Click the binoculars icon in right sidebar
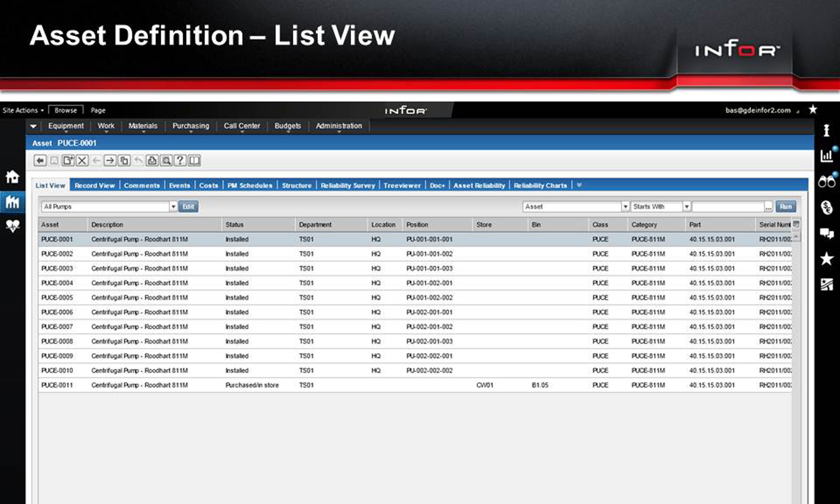The image size is (840, 504). coord(827,181)
